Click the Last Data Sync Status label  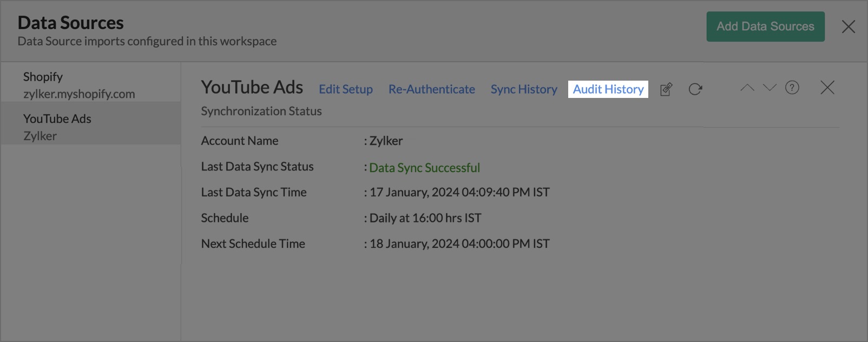pyautogui.click(x=257, y=167)
